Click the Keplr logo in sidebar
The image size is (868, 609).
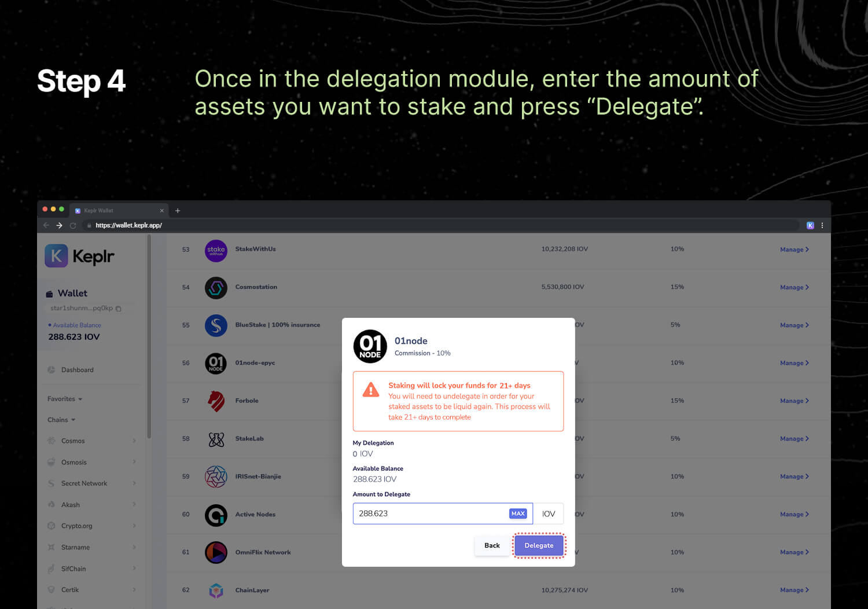(x=80, y=256)
